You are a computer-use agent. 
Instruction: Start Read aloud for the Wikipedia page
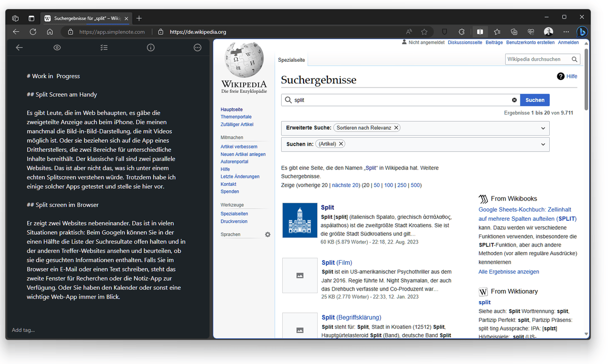408,31
